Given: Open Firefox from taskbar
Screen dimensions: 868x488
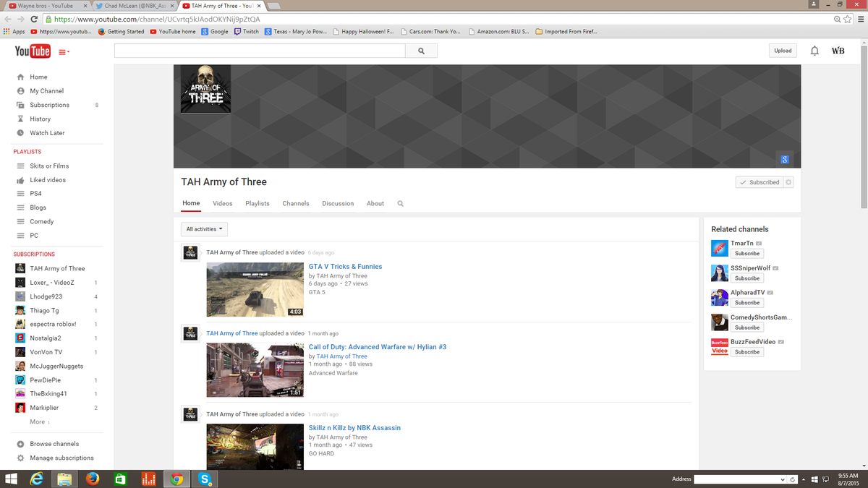Looking at the screenshot, I should pos(92,479).
